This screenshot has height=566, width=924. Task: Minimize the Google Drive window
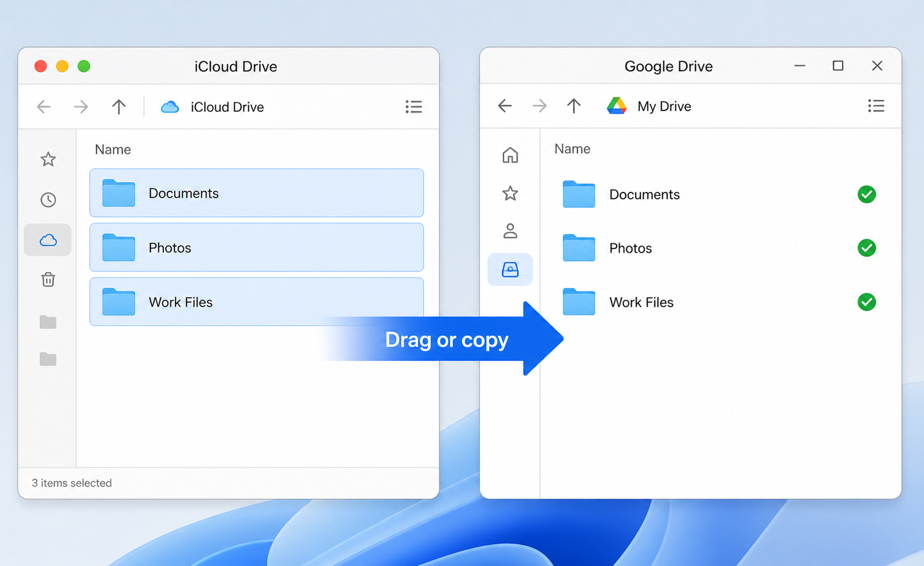pyautogui.click(x=799, y=66)
